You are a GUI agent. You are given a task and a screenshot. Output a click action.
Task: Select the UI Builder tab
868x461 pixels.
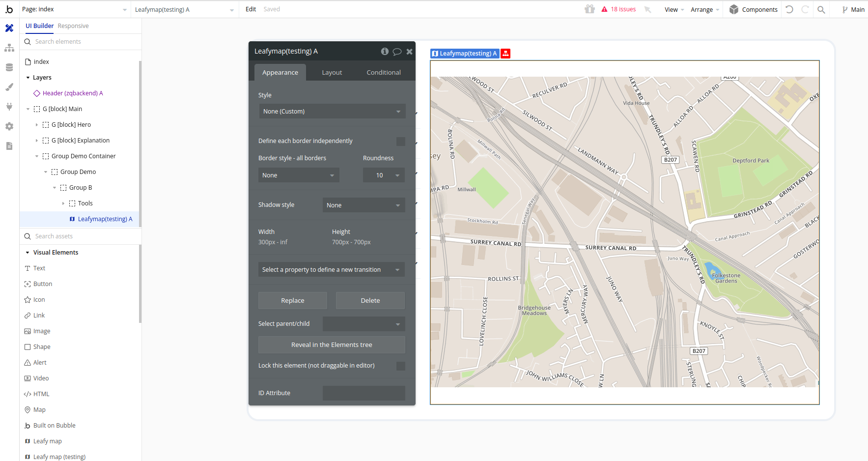pos(40,26)
